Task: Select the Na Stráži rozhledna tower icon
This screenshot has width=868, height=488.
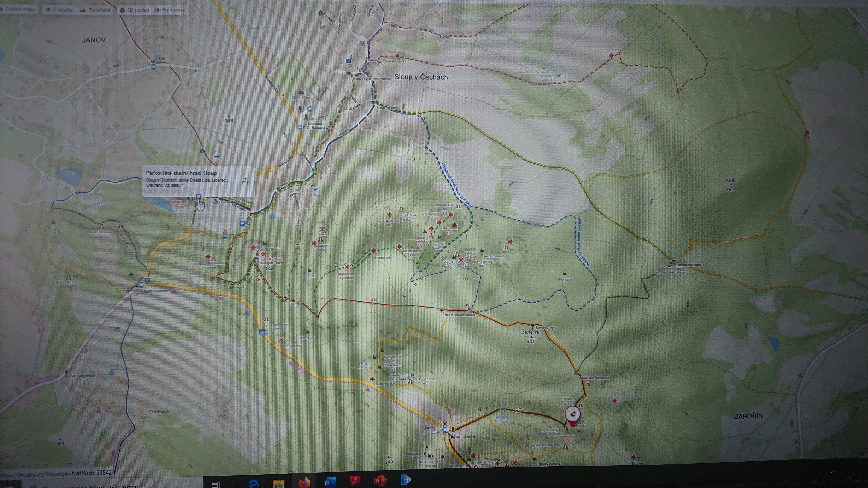Action: [257, 254]
